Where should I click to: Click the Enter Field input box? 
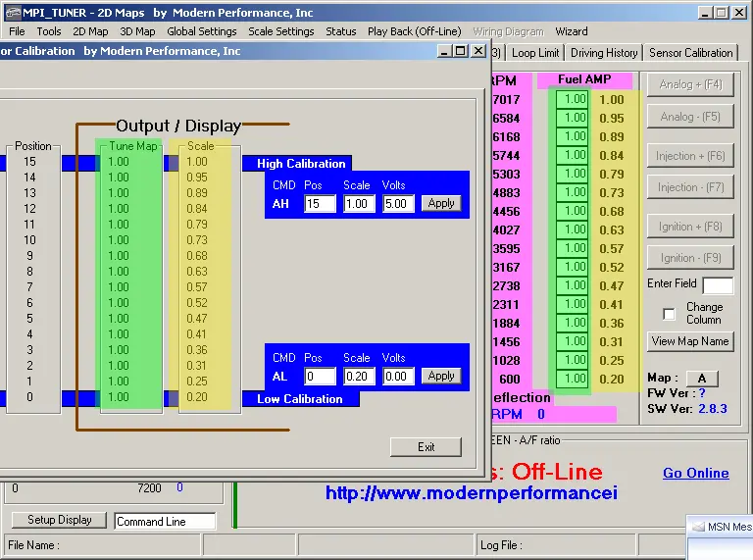click(717, 285)
